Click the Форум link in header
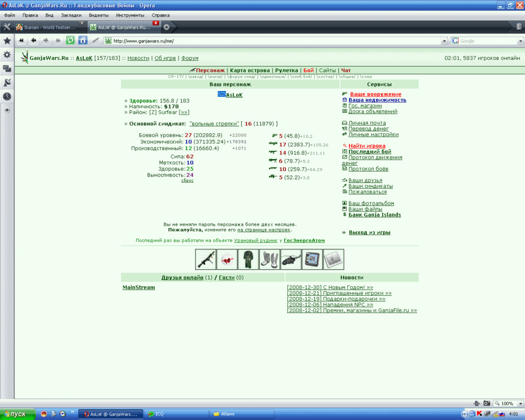 pyautogui.click(x=190, y=58)
